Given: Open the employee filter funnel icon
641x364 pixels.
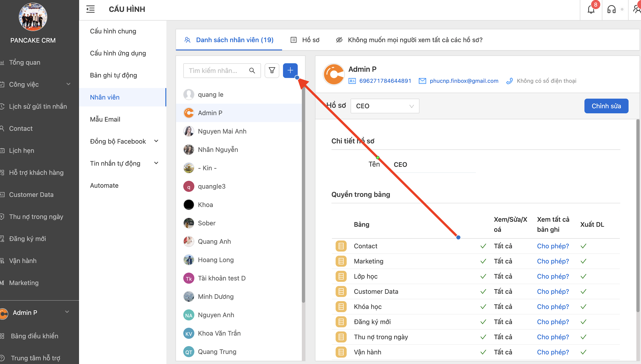Looking at the screenshot, I should click(x=272, y=70).
